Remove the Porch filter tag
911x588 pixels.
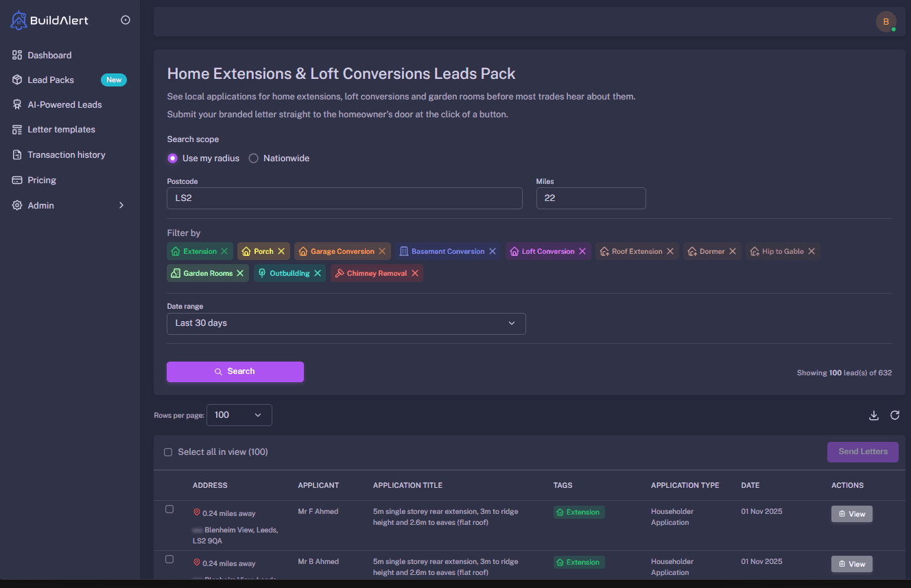coord(281,251)
